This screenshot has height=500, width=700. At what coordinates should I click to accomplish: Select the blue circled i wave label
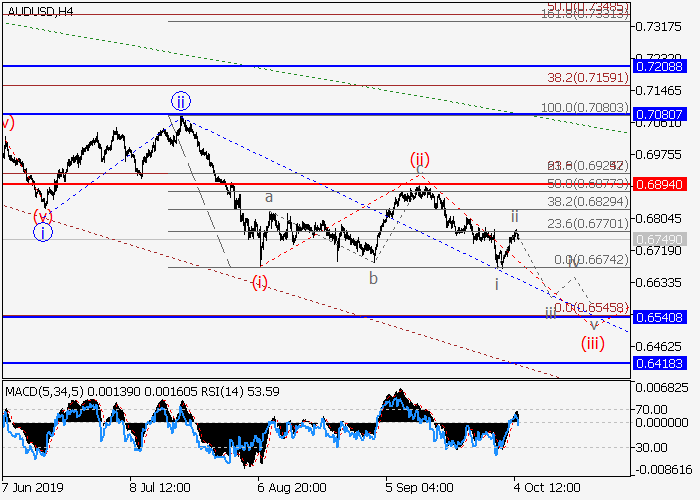(x=42, y=232)
